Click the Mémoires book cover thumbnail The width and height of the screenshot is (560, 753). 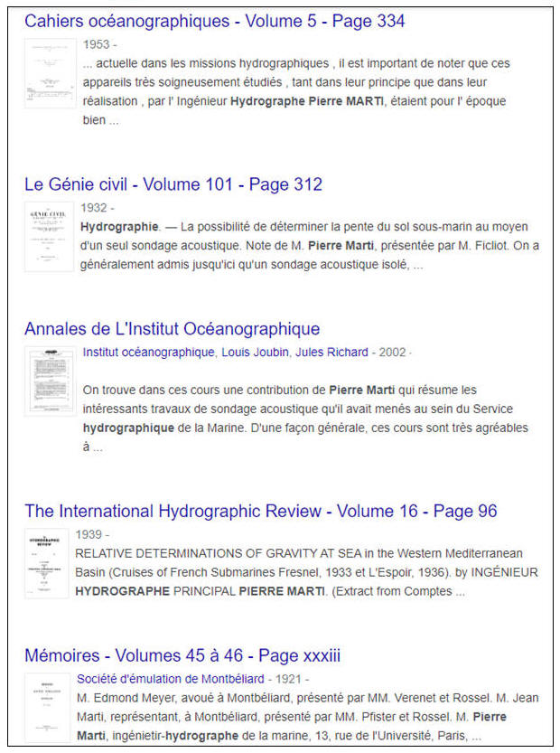pyautogui.click(x=50, y=708)
